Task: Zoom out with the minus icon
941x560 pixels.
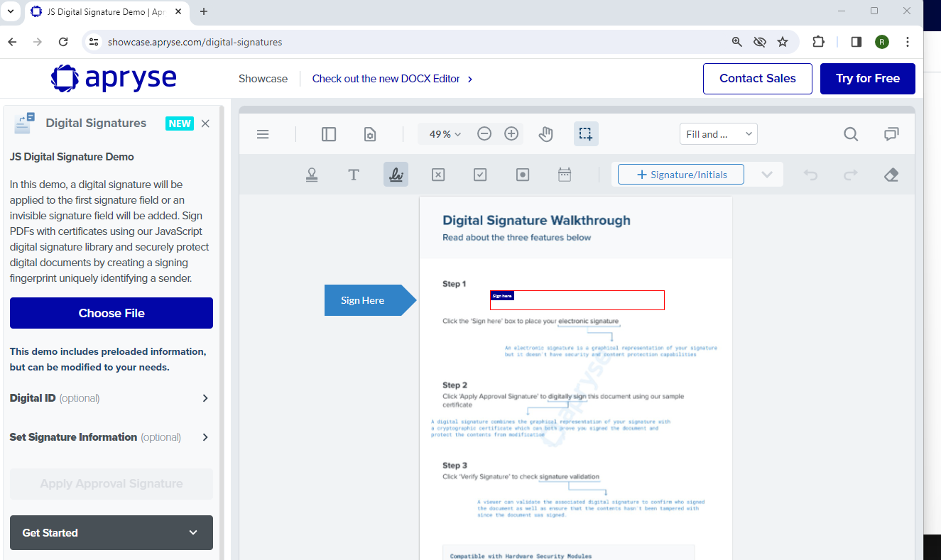Action: pyautogui.click(x=484, y=133)
